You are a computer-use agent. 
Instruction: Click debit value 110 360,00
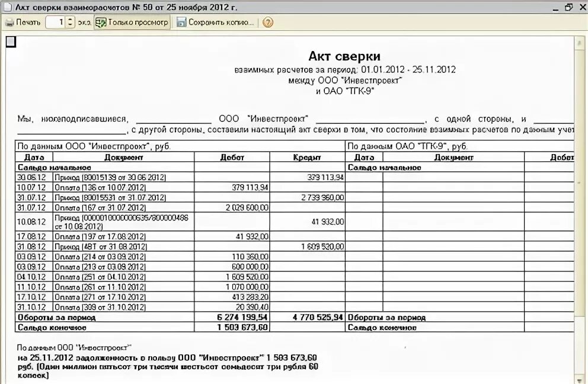(250, 257)
